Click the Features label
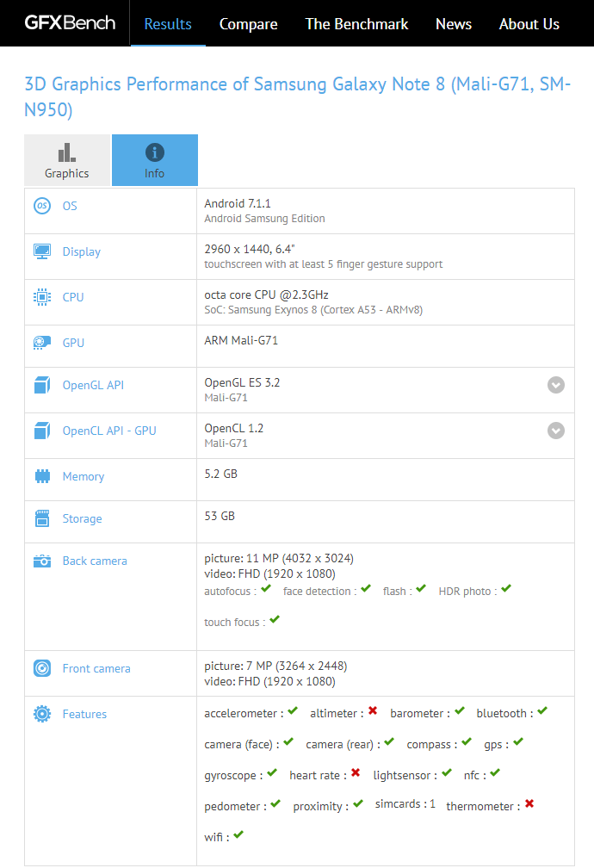The height and width of the screenshot is (868, 594). [84, 714]
